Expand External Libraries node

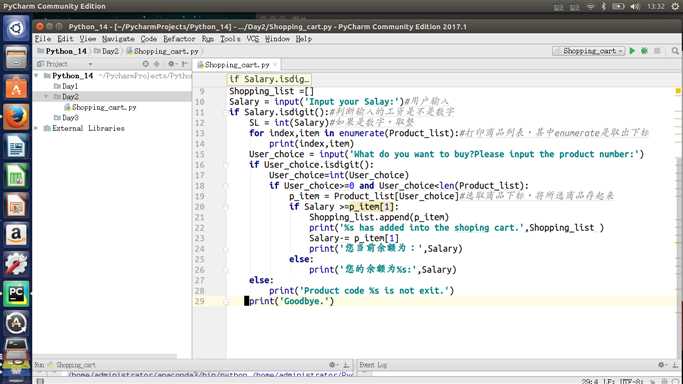(x=37, y=128)
